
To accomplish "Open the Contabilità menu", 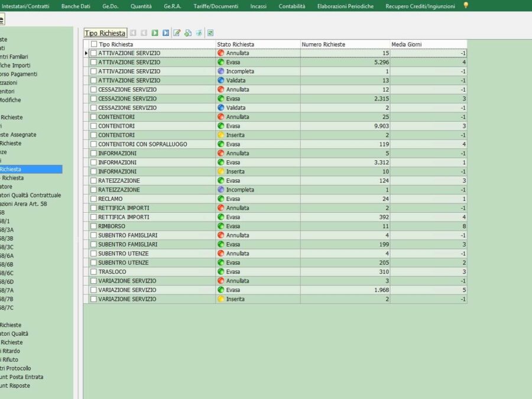I will tap(292, 6).
